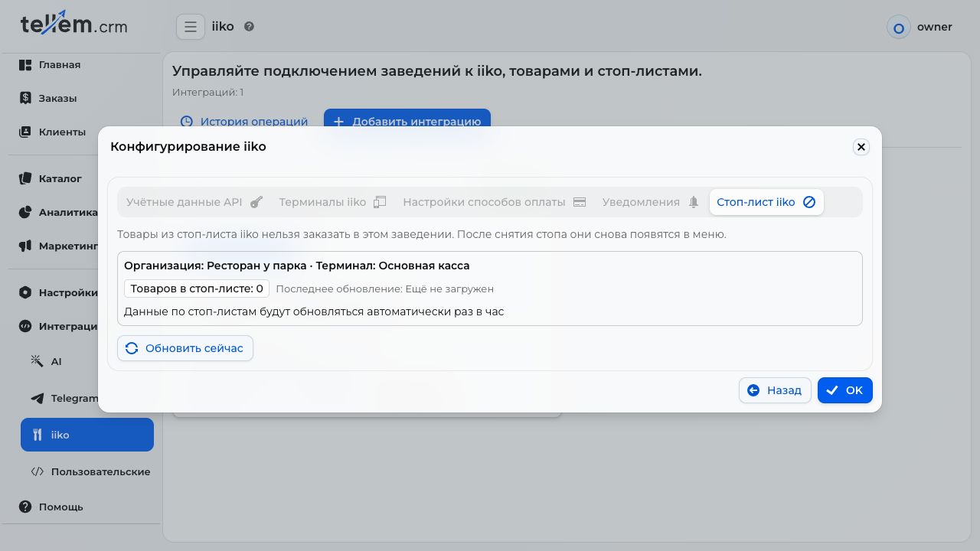Close the Конфигурирование iiko dialog
The image size is (980, 551).
coord(861,147)
